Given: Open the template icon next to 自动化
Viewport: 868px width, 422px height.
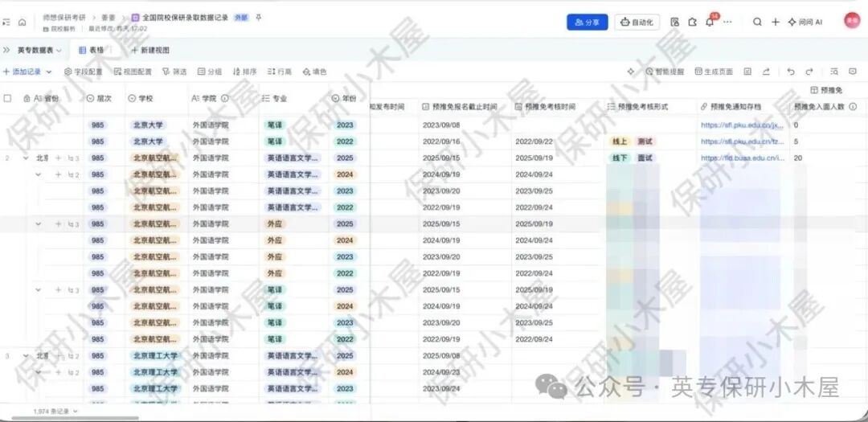Looking at the screenshot, I should click(x=674, y=23).
